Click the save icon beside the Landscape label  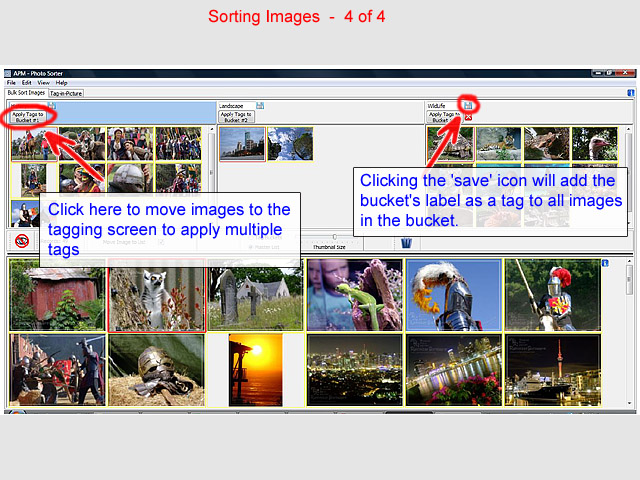pos(260,106)
